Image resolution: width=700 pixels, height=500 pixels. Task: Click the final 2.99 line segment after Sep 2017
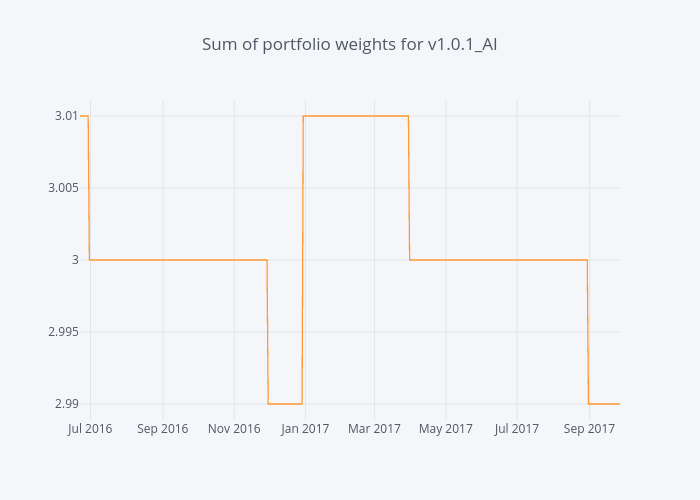click(x=605, y=404)
